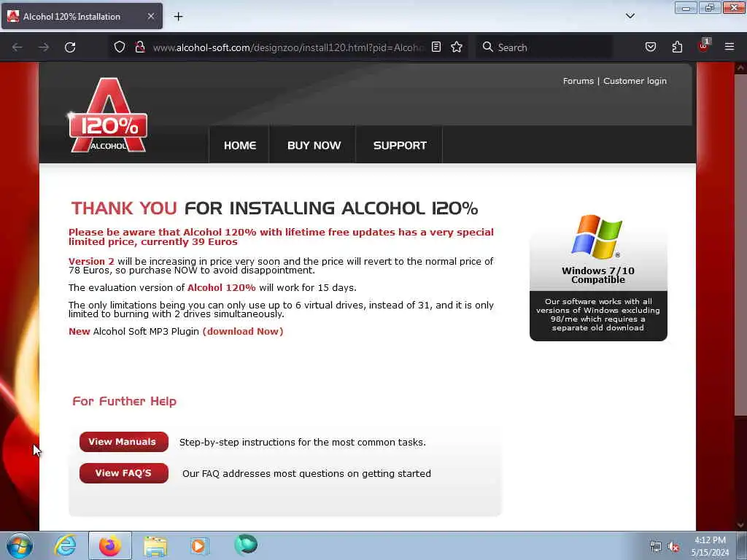Image resolution: width=747 pixels, height=560 pixels.
Task: Open the Forums link
Action: (578, 81)
